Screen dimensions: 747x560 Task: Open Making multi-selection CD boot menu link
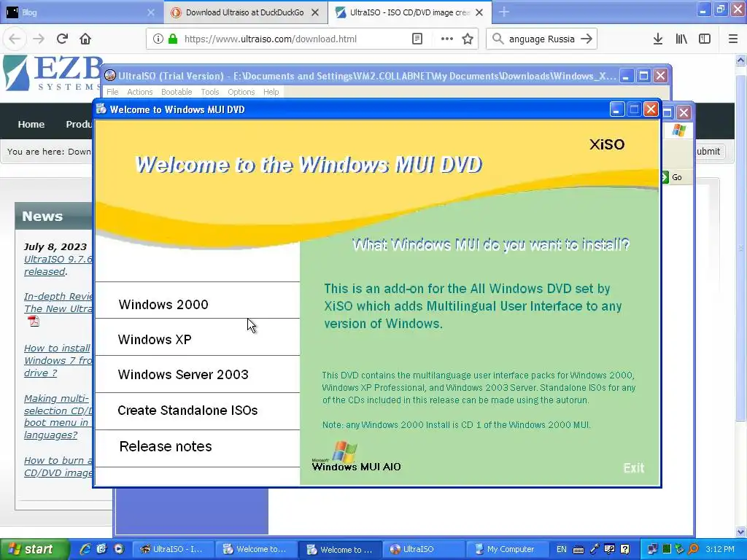click(x=58, y=416)
